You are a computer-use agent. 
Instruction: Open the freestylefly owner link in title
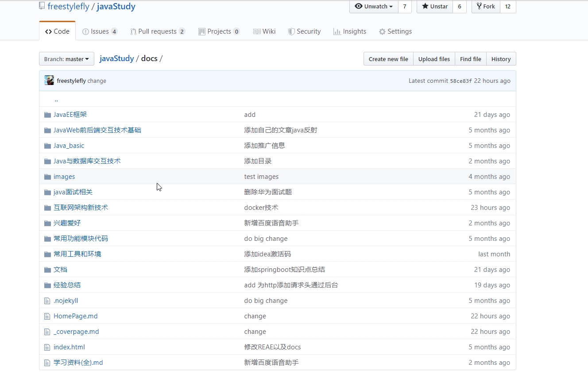click(69, 7)
